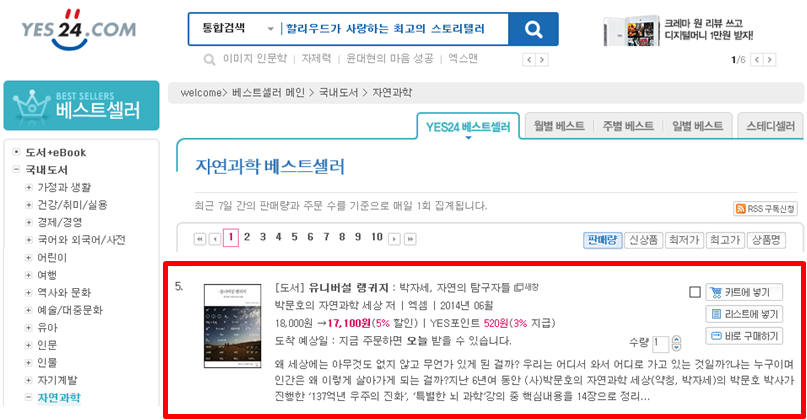Switch to 주별 베스트 tab
The height and width of the screenshot is (420, 807).
click(x=628, y=126)
